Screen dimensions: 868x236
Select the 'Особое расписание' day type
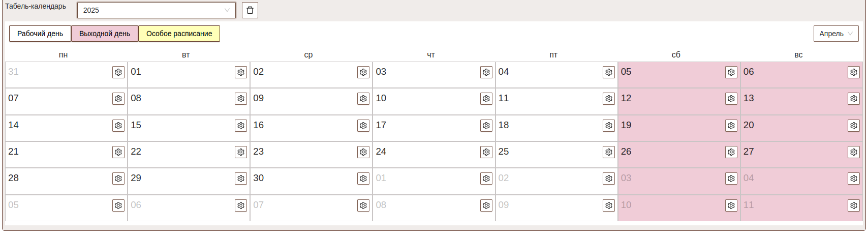179,34
